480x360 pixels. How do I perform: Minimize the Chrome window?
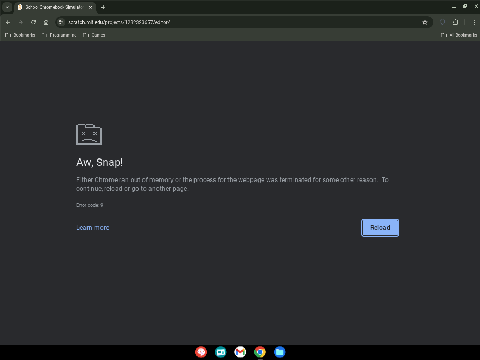pyautogui.click(x=454, y=7)
